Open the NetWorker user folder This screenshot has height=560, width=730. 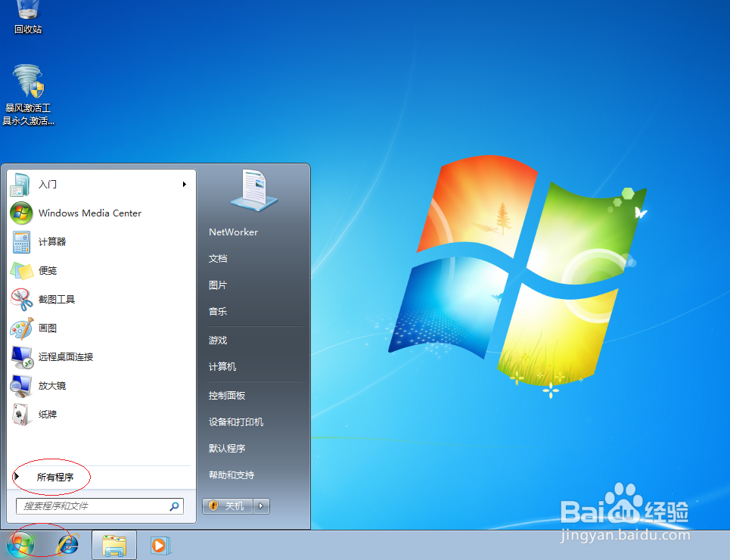click(233, 232)
